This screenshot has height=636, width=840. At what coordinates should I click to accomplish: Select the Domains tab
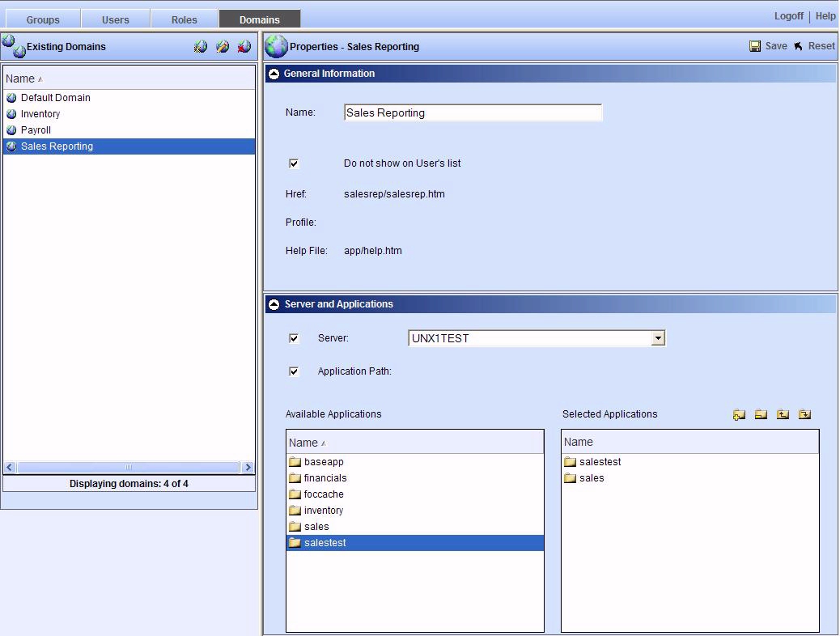[x=260, y=19]
